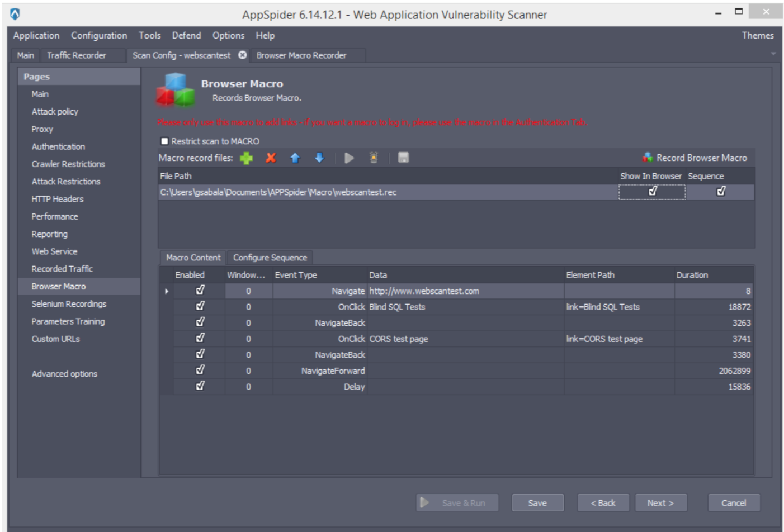Click the < Back button
The width and height of the screenshot is (784, 532).
pos(603,503)
